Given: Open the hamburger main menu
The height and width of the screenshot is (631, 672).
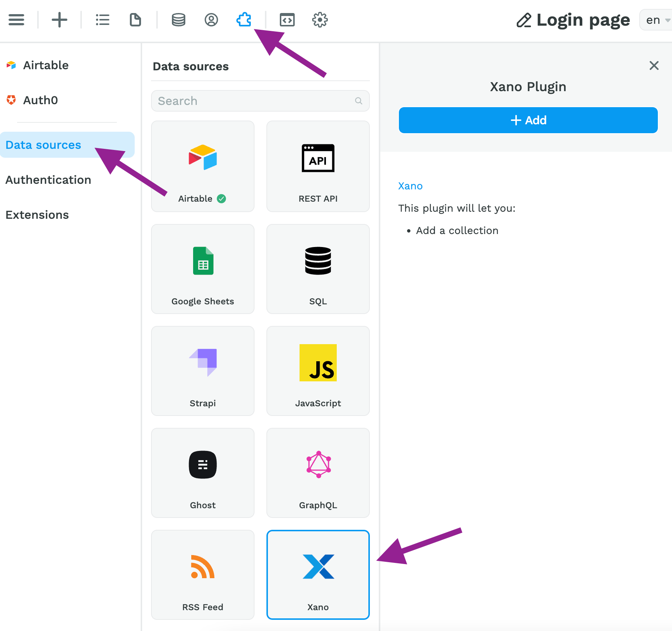Looking at the screenshot, I should click(16, 20).
